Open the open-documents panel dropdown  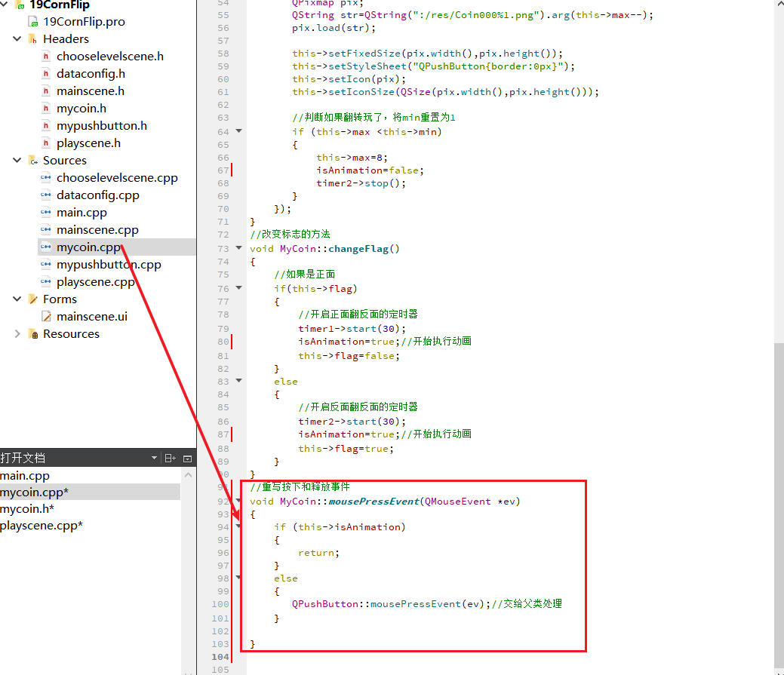tap(154, 458)
